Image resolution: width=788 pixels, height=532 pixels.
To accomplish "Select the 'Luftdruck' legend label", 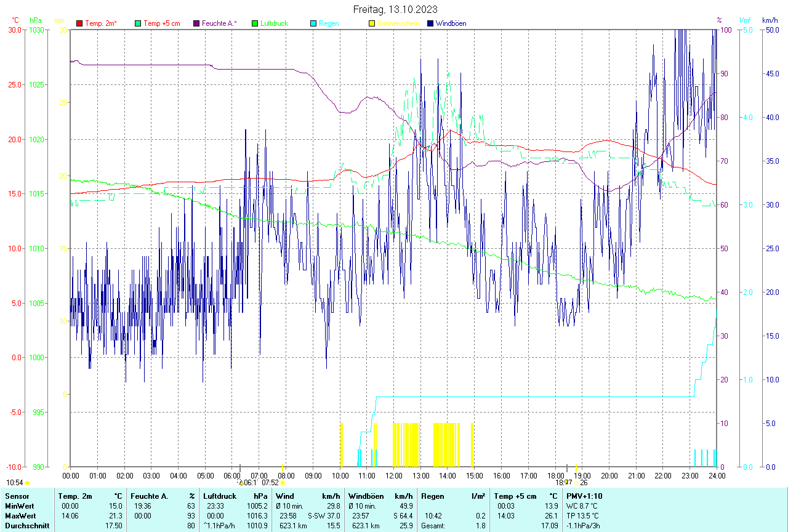I will pyautogui.click(x=275, y=23).
